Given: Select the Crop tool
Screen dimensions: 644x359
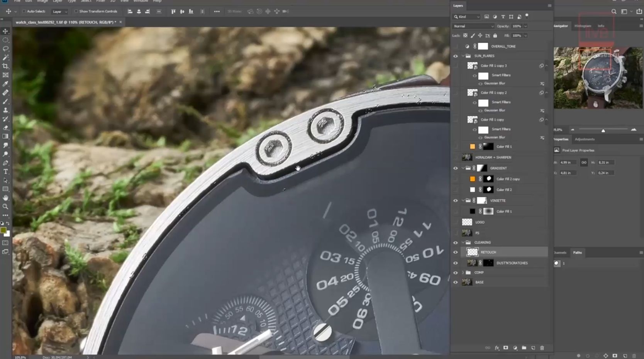Looking at the screenshot, I should click(x=5, y=66).
